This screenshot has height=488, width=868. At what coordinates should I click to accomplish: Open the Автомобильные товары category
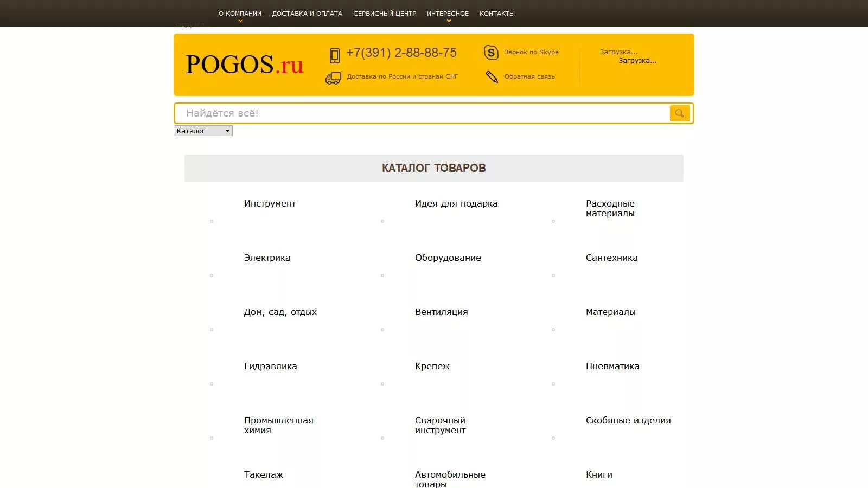click(450, 479)
